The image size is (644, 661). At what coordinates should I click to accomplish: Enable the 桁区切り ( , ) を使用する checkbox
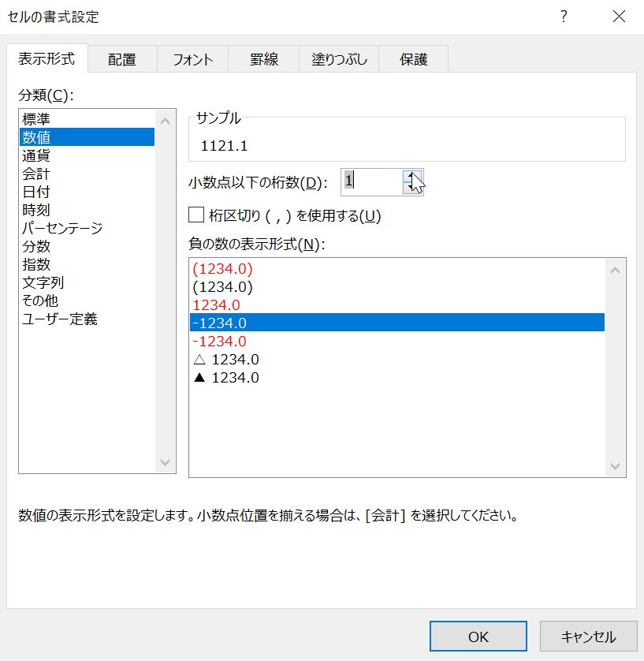click(197, 215)
